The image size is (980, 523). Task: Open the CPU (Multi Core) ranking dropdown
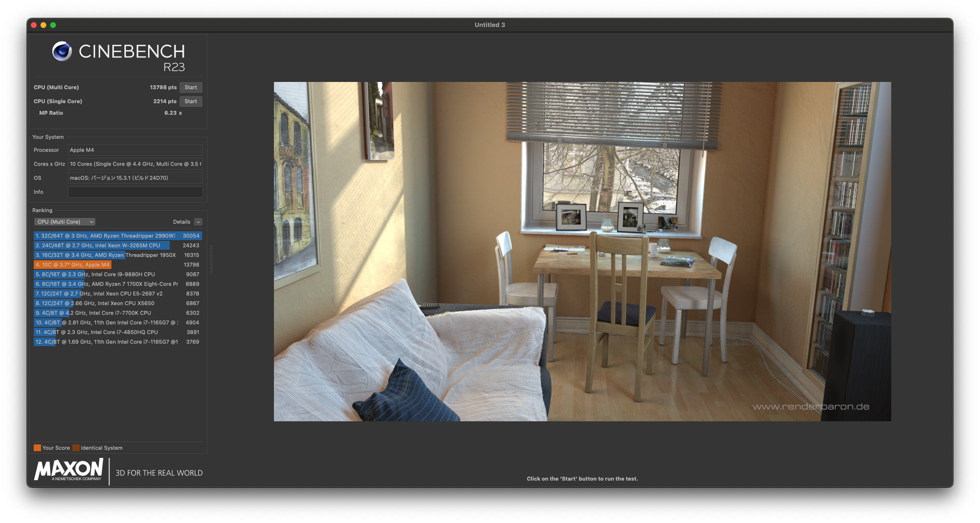65,222
